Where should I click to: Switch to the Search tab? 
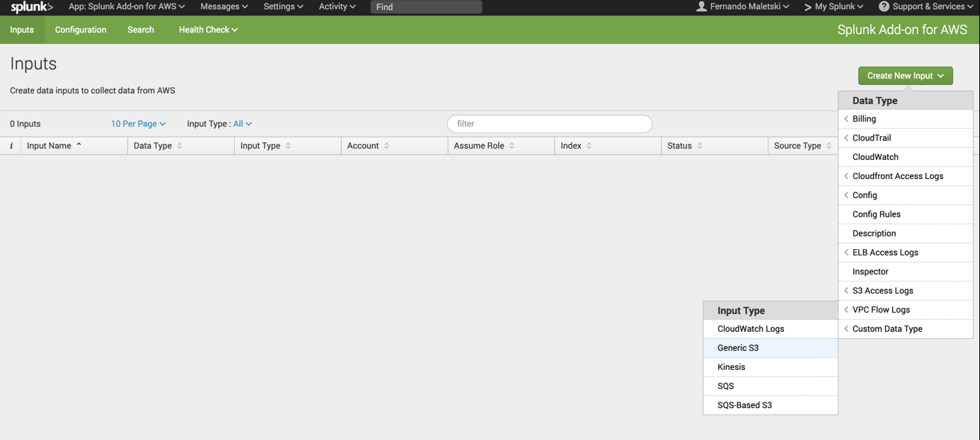tap(141, 30)
